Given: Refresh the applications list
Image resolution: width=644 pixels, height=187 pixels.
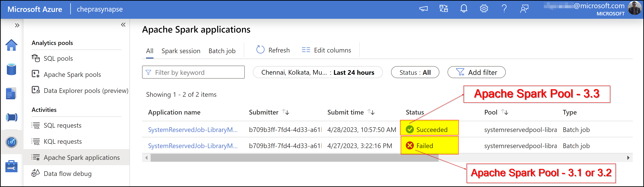Looking at the screenshot, I should [x=273, y=50].
